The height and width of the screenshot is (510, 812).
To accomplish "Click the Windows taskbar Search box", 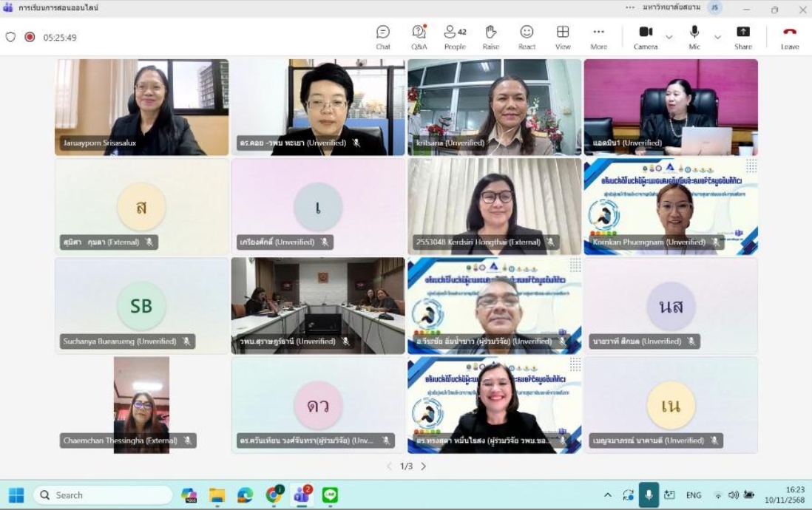I will (102, 495).
